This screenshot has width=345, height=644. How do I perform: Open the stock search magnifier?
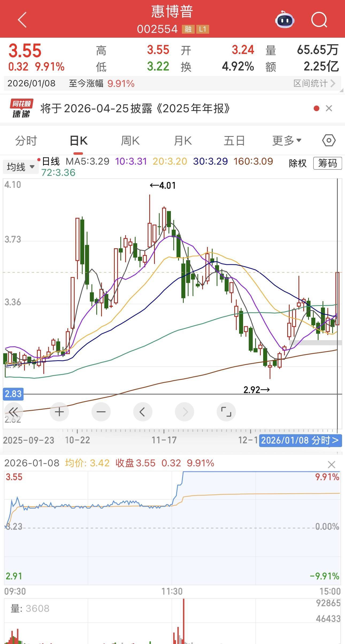[x=319, y=20]
